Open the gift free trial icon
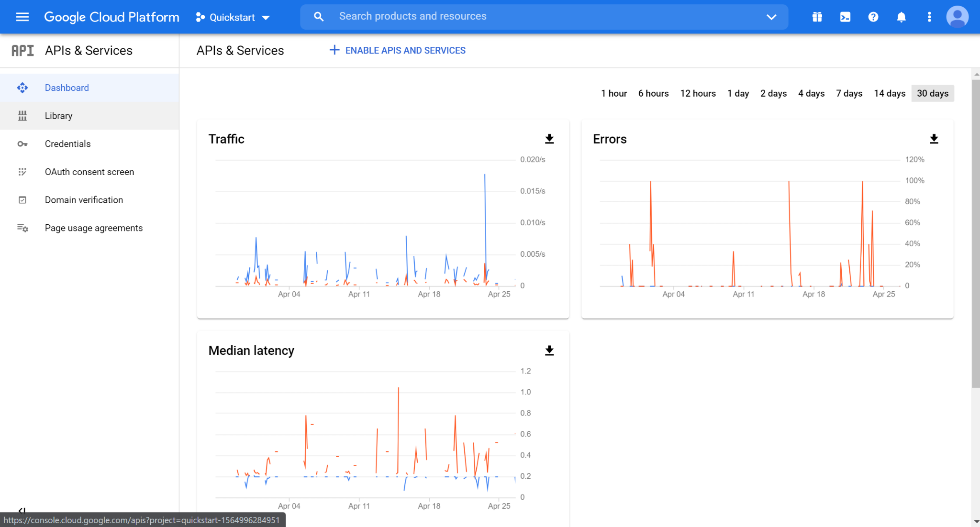The height and width of the screenshot is (527, 980). tap(817, 17)
